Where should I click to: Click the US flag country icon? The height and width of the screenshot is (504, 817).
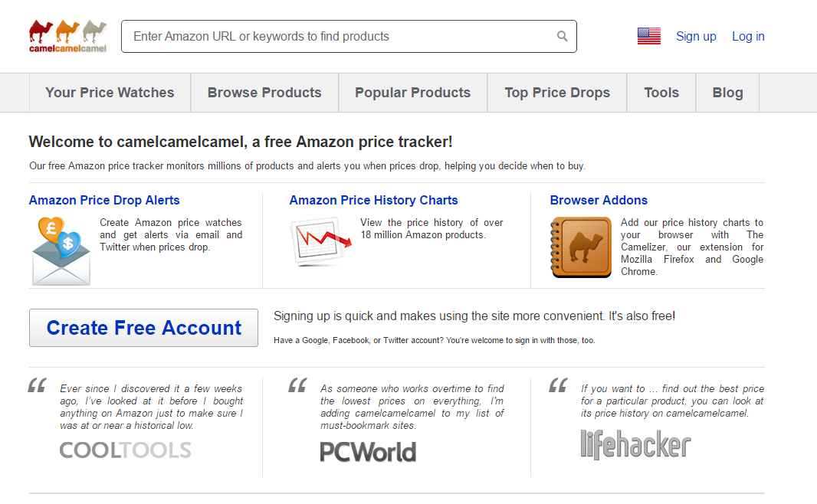point(648,36)
